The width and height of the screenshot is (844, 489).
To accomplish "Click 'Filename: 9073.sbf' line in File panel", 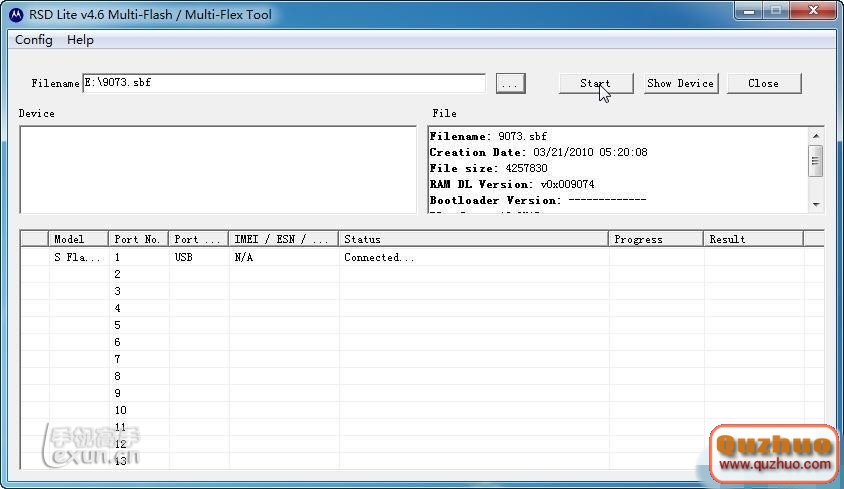I will 488,136.
